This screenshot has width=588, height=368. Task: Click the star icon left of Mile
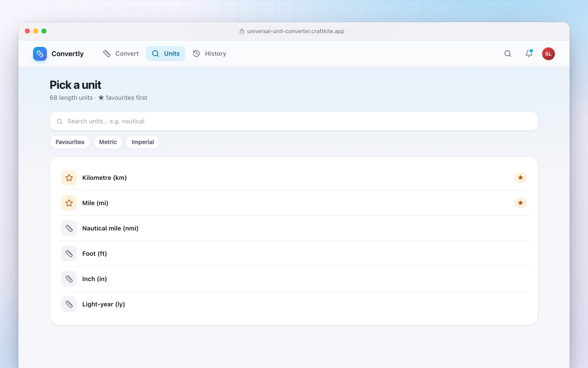tap(69, 203)
